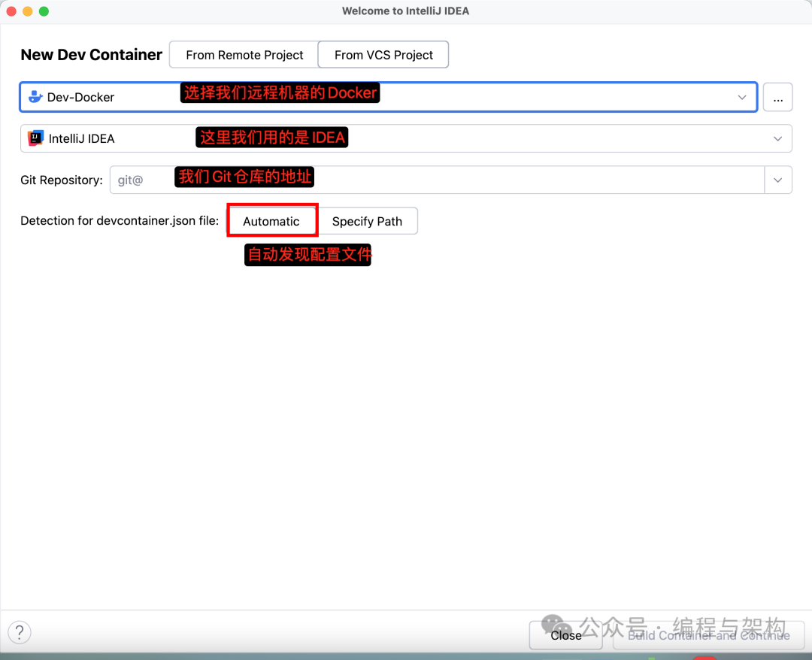Click the Docker whale icon beside Dev-Docker
The height and width of the screenshot is (660, 812).
pos(35,97)
